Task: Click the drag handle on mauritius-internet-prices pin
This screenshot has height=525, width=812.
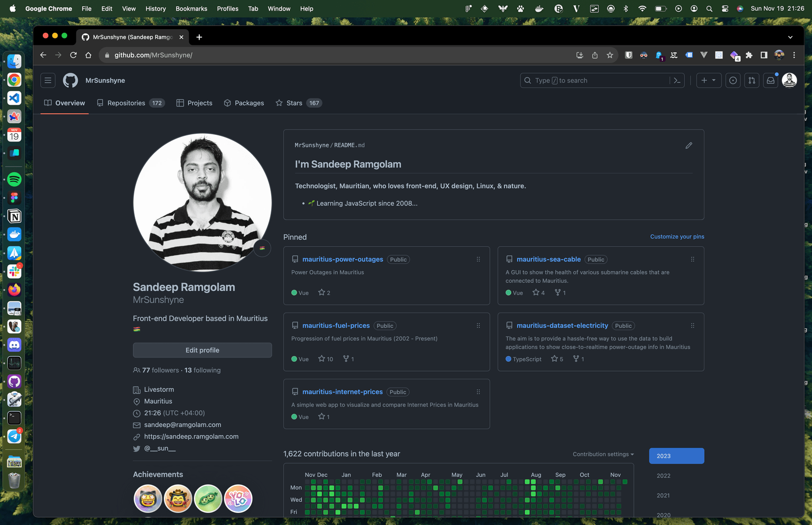Action: (478, 392)
